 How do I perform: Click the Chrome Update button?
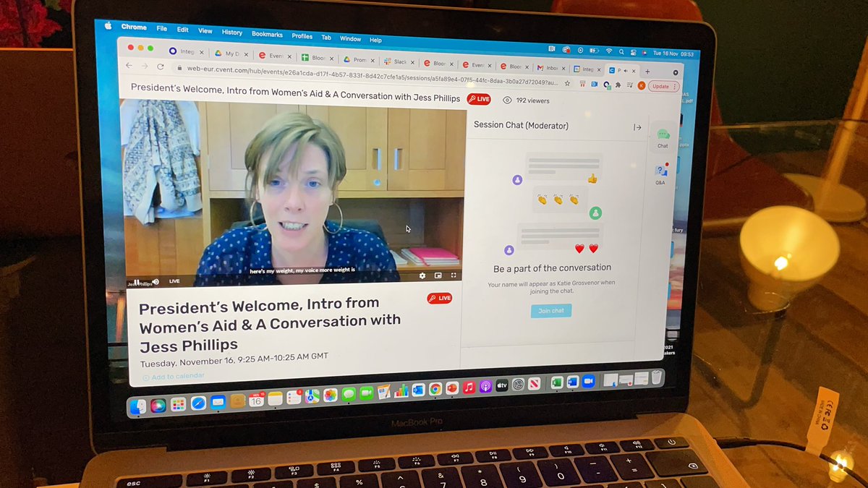click(663, 87)
